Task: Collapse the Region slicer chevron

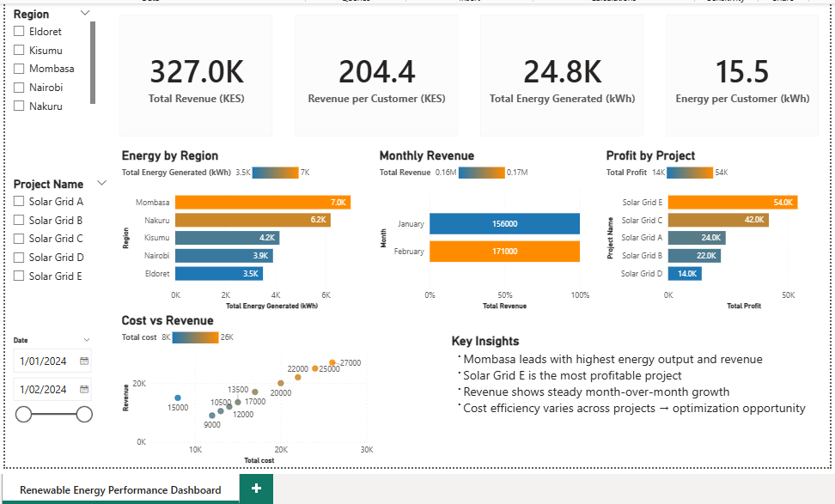Action: point(85,13)
